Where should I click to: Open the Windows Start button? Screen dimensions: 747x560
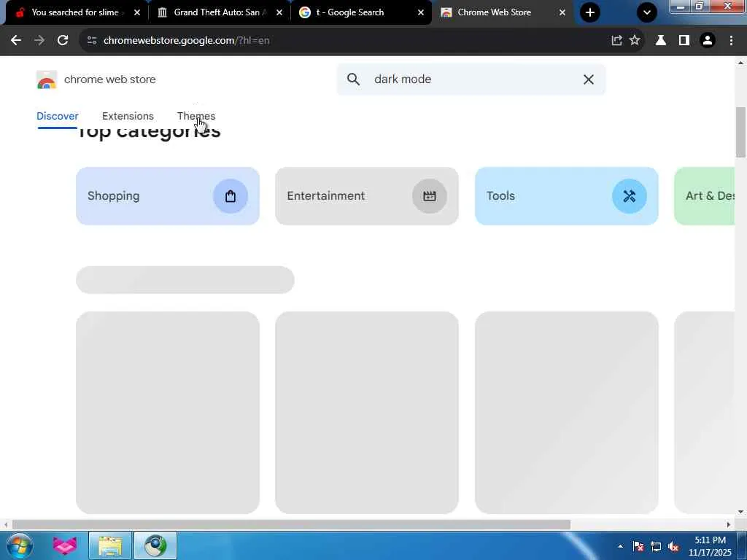pyautogui.click(x=19, y=545)
